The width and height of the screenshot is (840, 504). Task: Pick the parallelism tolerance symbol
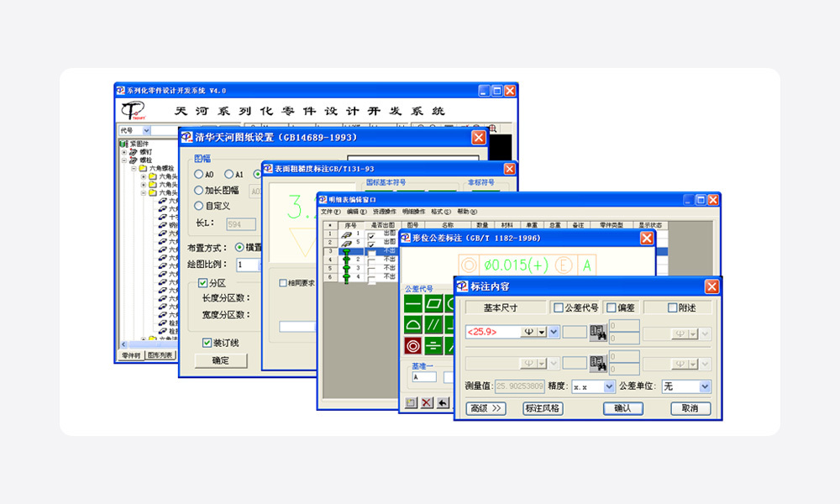click(433, 324)
